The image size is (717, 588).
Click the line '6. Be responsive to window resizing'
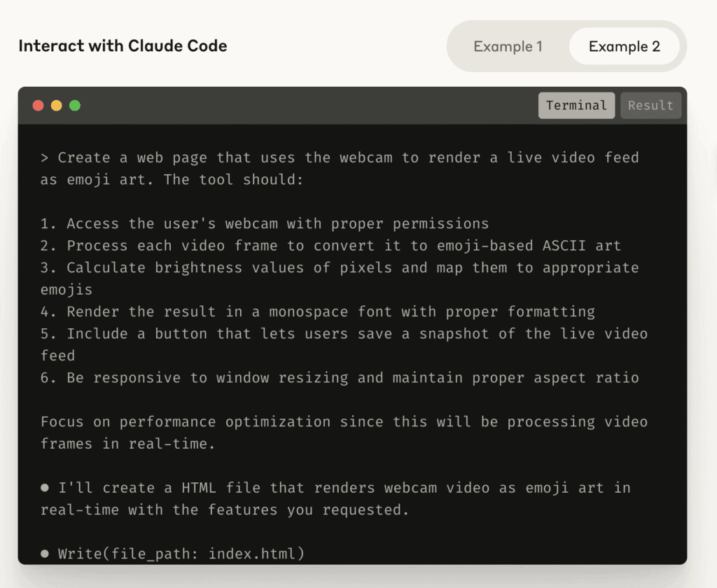pos(340,378)
